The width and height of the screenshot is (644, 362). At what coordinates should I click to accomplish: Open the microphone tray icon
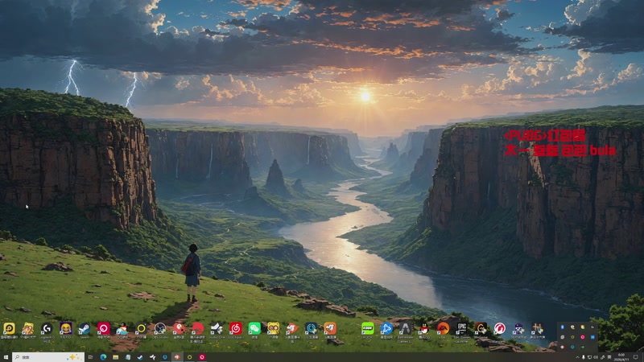pyautogui.click(x=584, y=357)
